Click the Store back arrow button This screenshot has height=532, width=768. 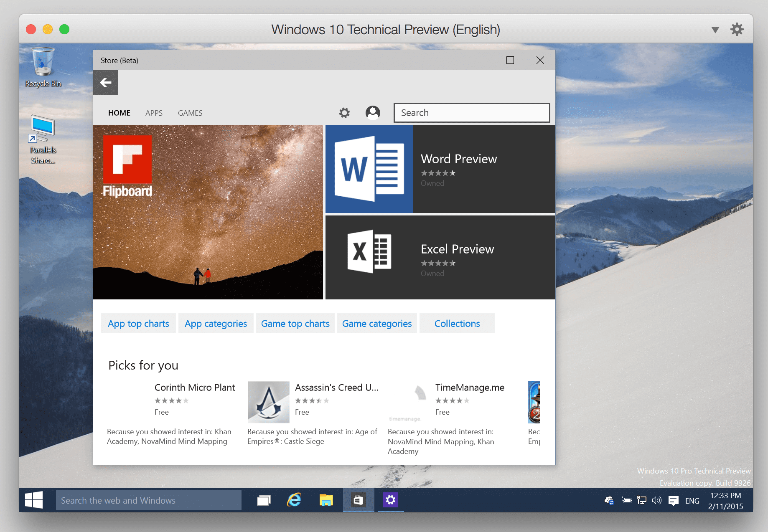[106, 83]
